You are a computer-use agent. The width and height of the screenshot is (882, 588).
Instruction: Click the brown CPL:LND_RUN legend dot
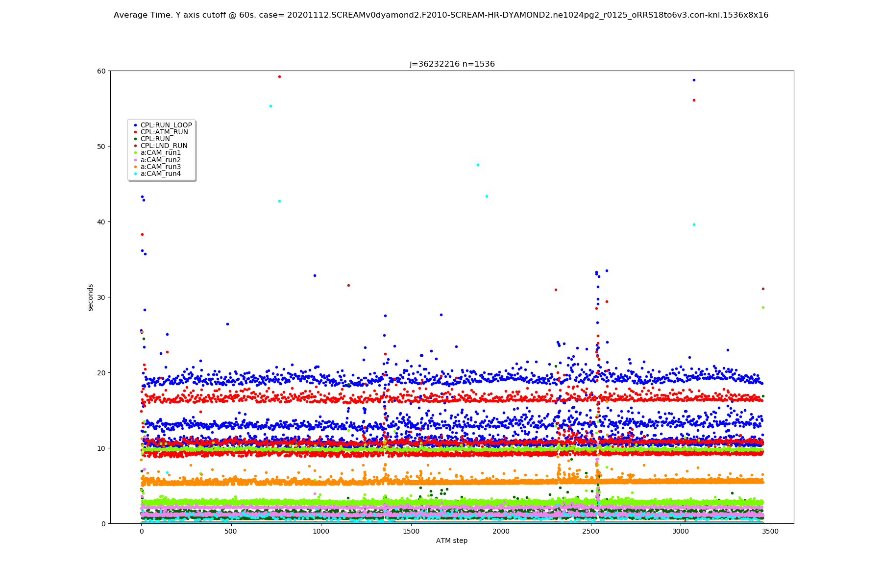(135, 146)
